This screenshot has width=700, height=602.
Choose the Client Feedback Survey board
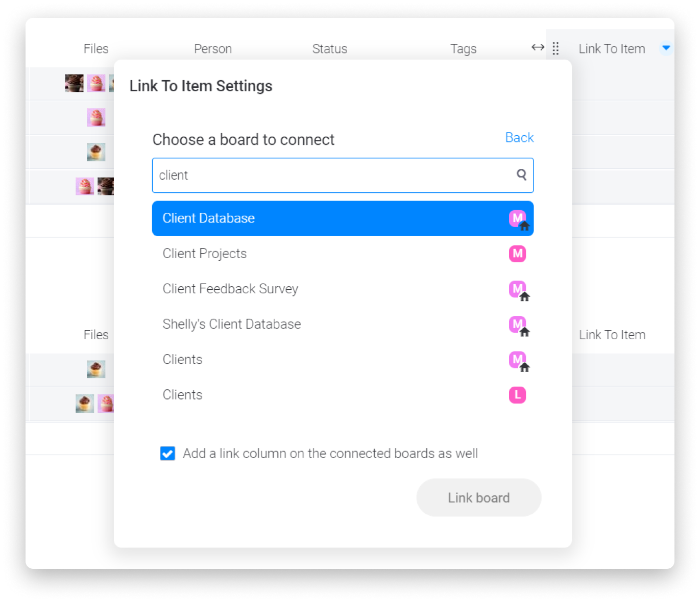click(x=343, y=289)
